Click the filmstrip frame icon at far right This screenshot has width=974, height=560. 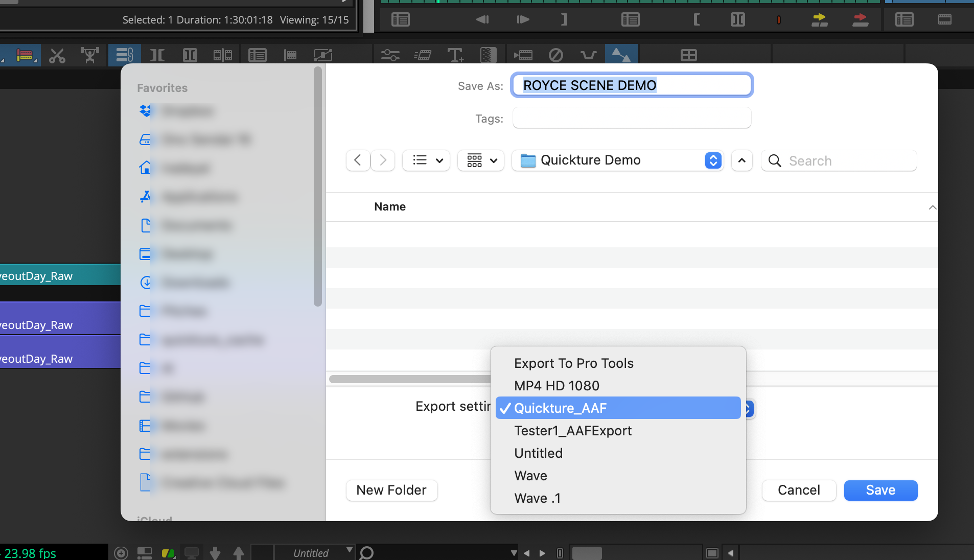(945, 19)
